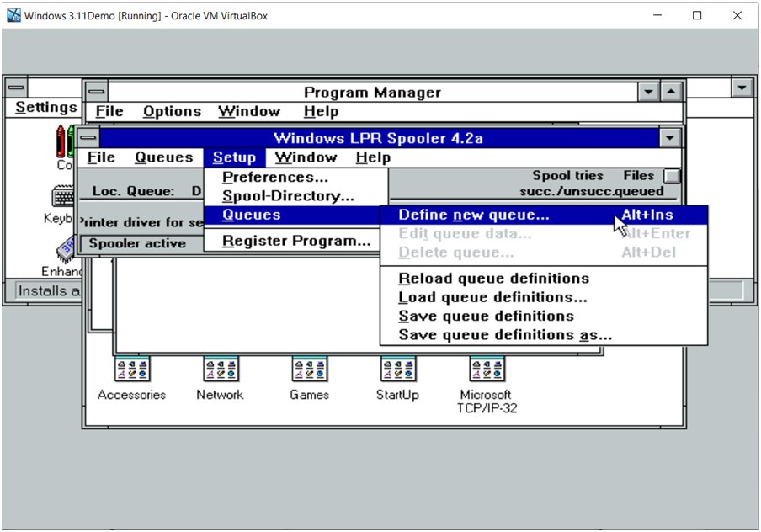Image resolution: width=761 pixels, height=532 pixels.
Task: Open the Setup menu in LPR Spooler
Action: pos(234,157)
